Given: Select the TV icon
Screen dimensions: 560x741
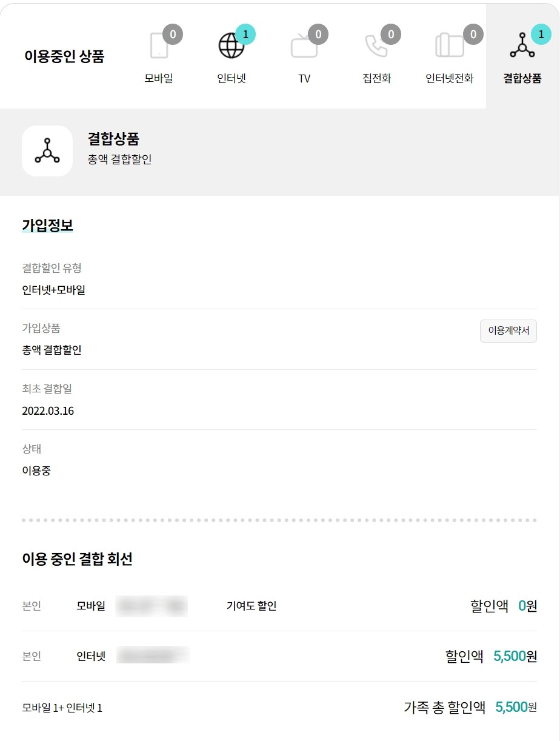Looking at the screenshot, I should 304,46.
